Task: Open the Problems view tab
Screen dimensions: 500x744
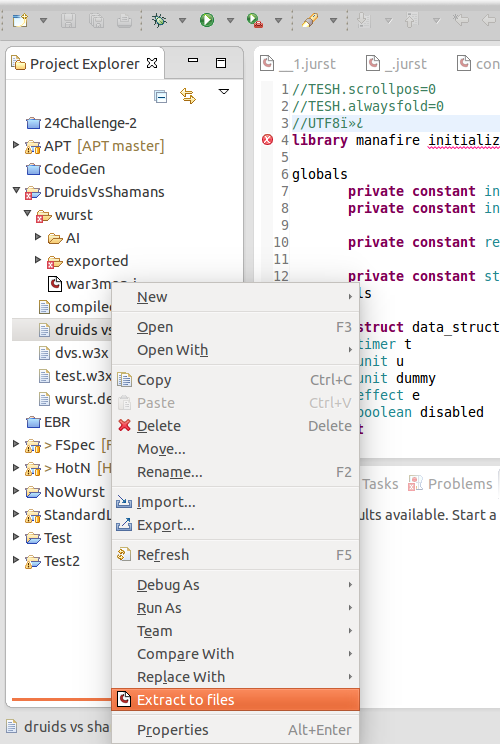Action: coord(451,484)
